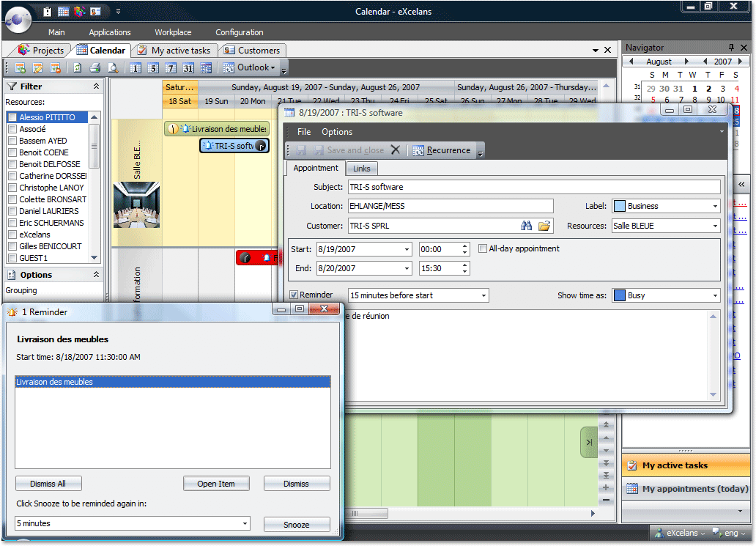Viewport: 756px width, 546px height.
Task: Click the Open Item button
Action: click(x=216, y=484)
